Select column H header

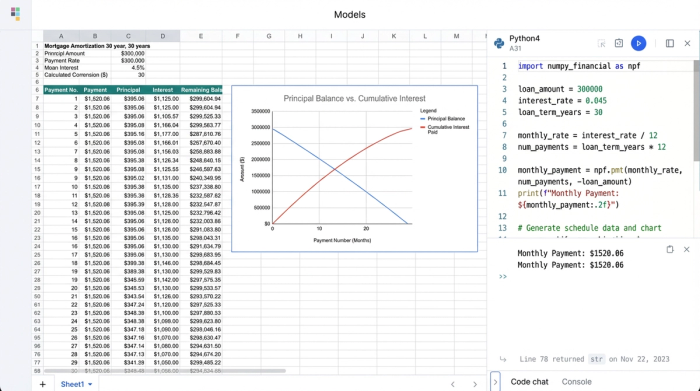click(300, 36)
